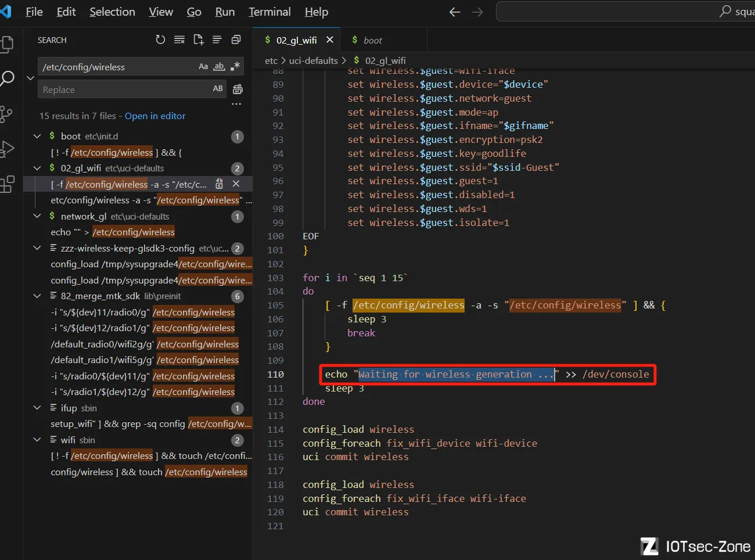Screen dimensions: 755x560
Task: Click 'etc' in the breadcrumb
Action: pyautogui.click(x=271, y=60)
